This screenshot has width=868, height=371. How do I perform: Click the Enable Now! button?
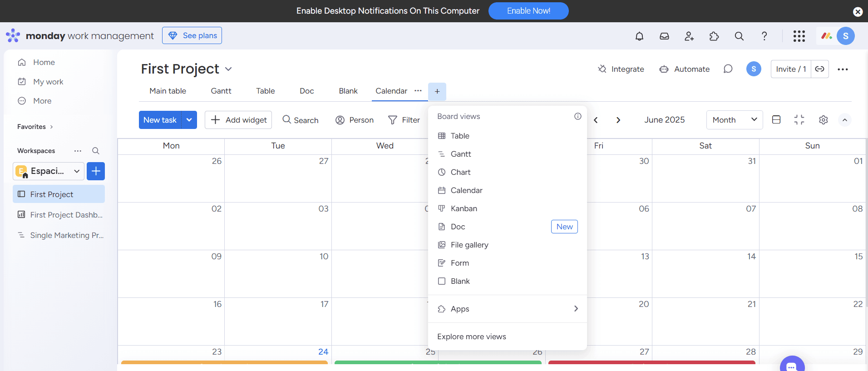click(x=528, y=11)
